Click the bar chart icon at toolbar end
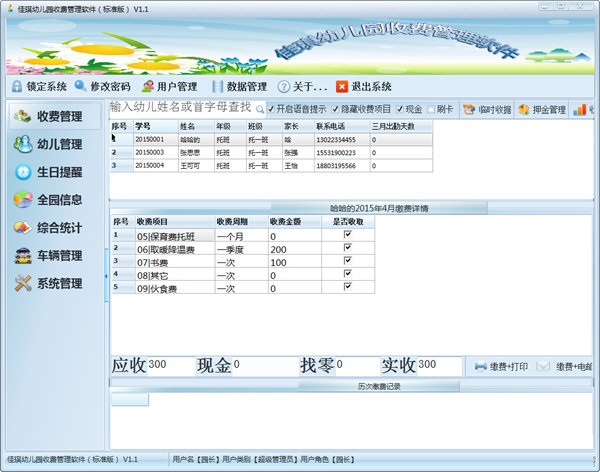This screenshot has width=600, height=472. click(x=580, y=109)
